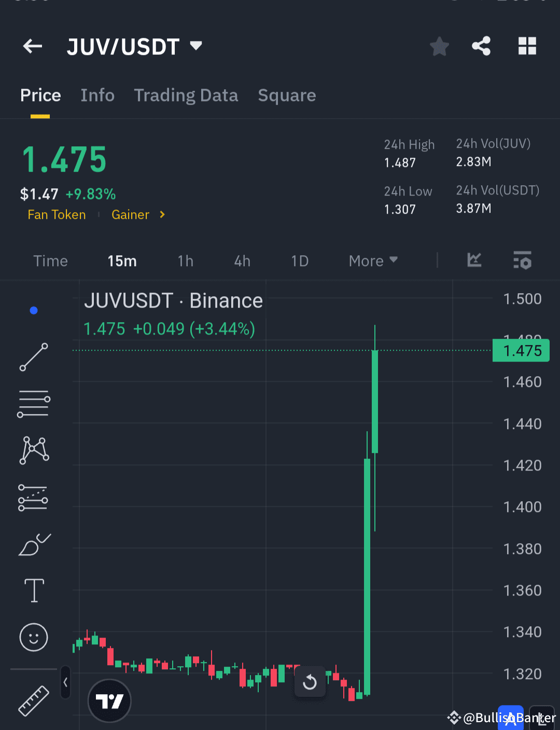
Task: Refresh the chart with the reload button
Action: [x=310, y=682]
